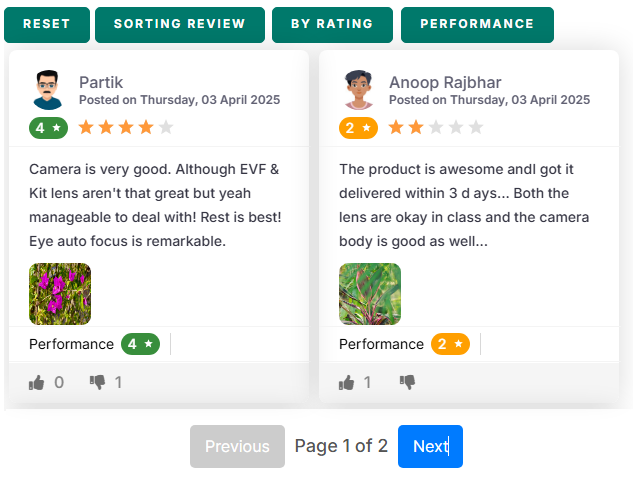Select the fifth grey star in Anoop's rating
The width and height of the screenshot is (636, 488).
pyautogui.click(x=476, y=127)
